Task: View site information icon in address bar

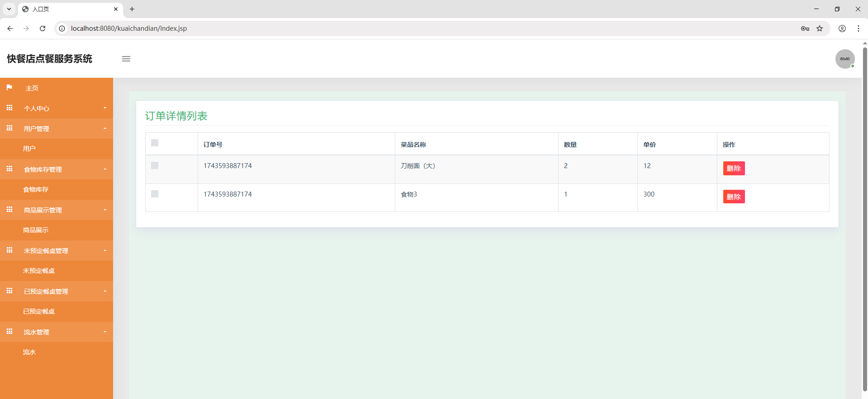Action: click(62, 28)
